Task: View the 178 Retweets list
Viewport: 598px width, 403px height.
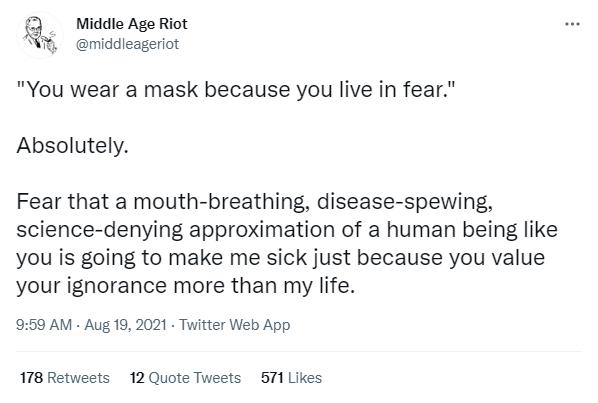Action: [65, 378]
